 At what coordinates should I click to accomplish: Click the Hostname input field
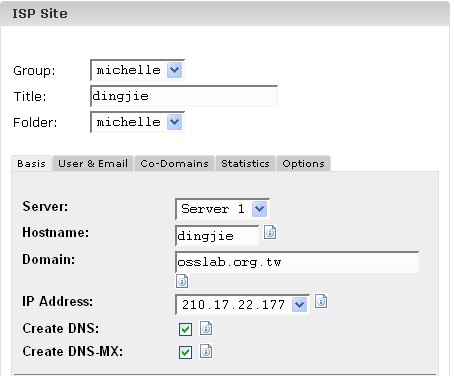[217, 236]
